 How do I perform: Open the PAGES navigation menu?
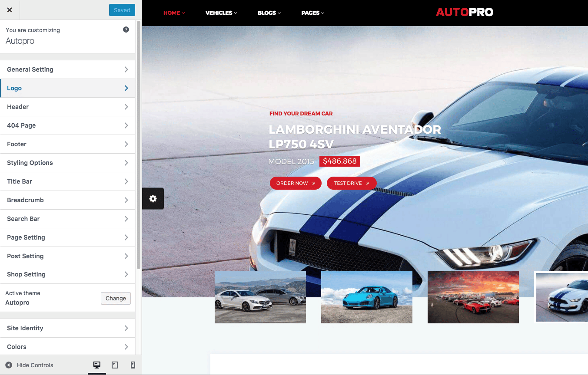[x=313, y=13]
